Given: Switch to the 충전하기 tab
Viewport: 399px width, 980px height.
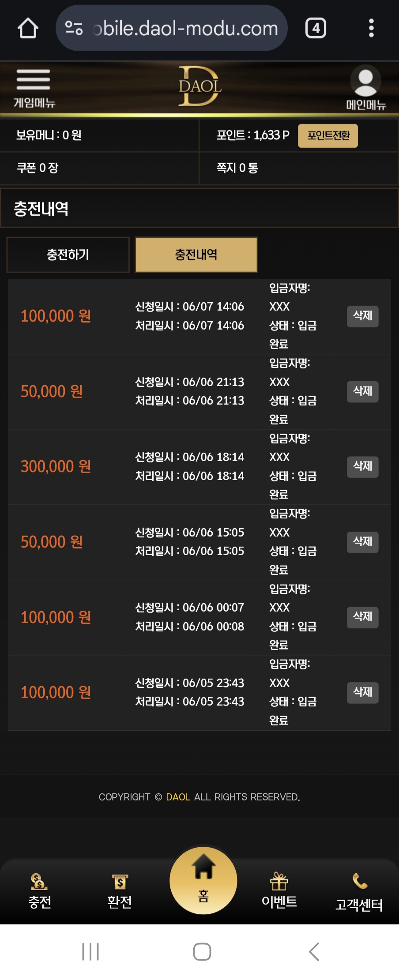Looking at the screenshot, I should tap(68, 255).
